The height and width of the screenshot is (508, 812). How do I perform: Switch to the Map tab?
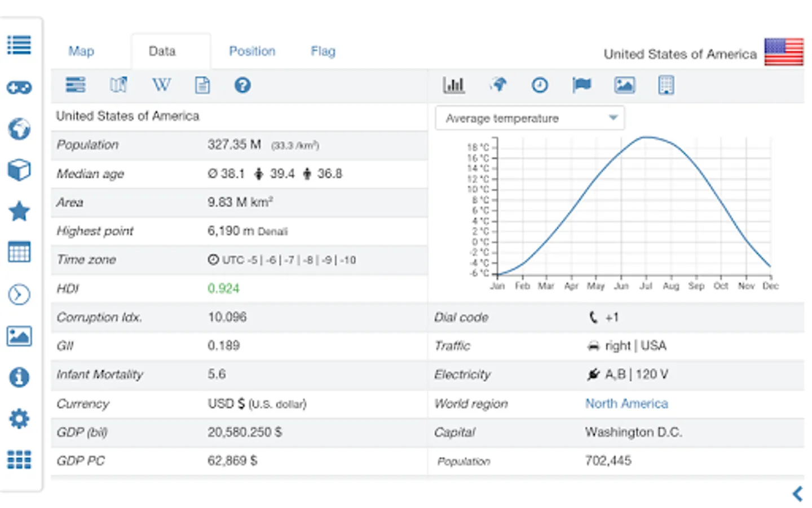coord(81,51)
